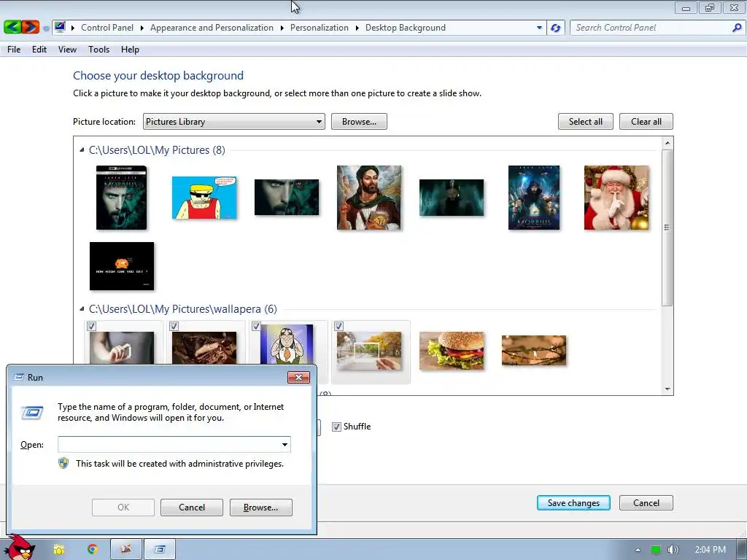
Task: Open the address bar history dropdown
Action: click(539, 28)
